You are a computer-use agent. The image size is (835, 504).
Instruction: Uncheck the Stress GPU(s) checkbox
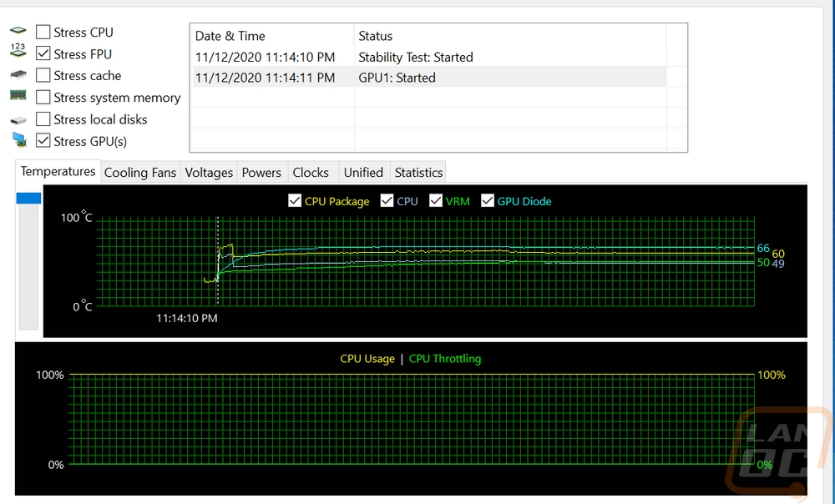(43, 141)
